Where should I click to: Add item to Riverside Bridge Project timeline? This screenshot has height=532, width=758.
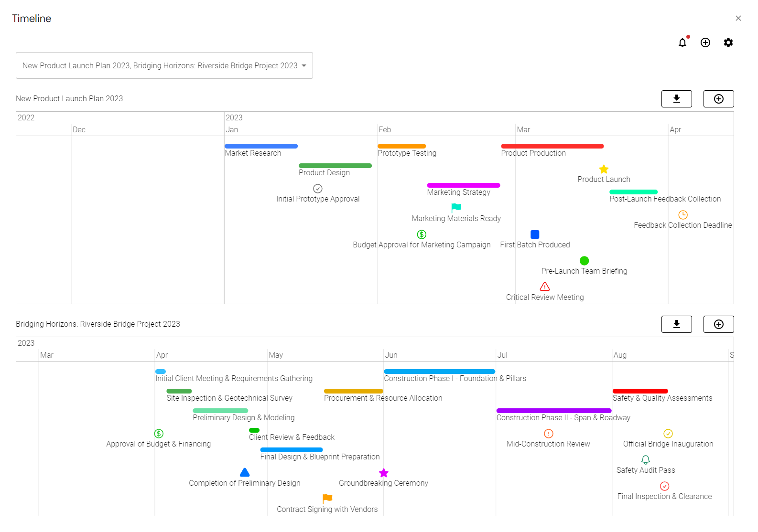[718, 324]
